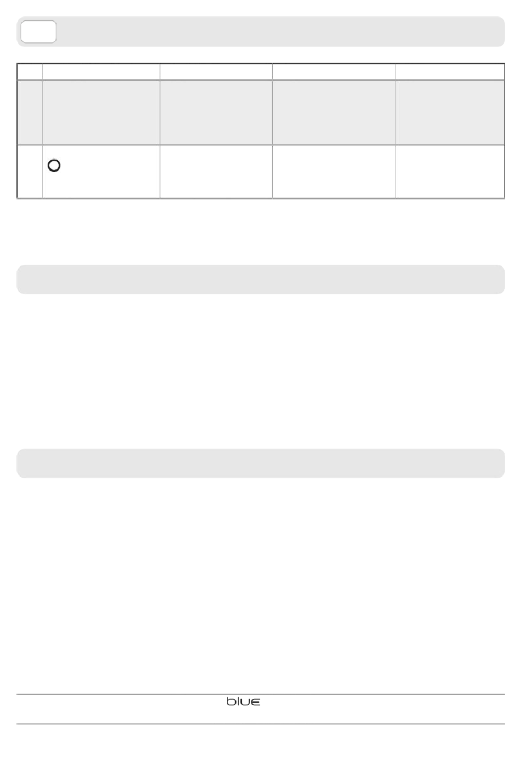Click the fourth column header cell
This screenshot has width=532, height=760.
[334, 72]
